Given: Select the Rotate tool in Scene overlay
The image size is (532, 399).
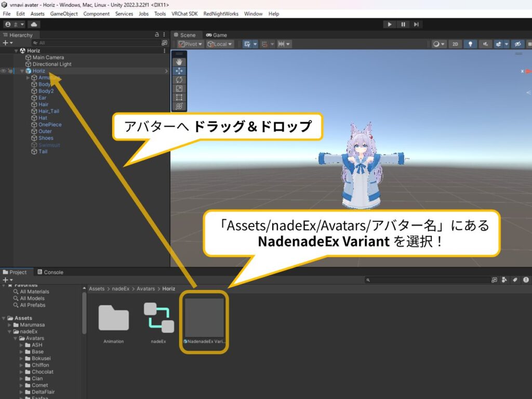Looking at the screenshot, I should (x=179, y=79).
